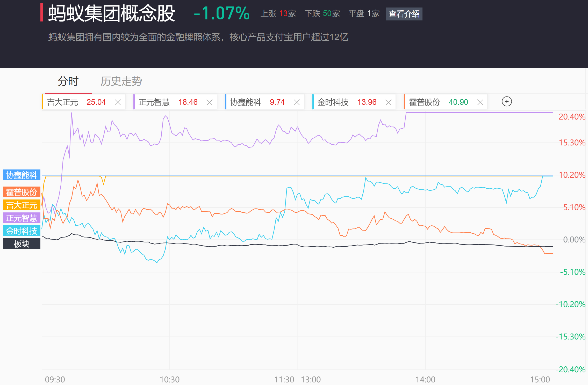Click the 13:00 time axis label
The height and width of the screenshot is (385, 588).
tap(311, 380)
